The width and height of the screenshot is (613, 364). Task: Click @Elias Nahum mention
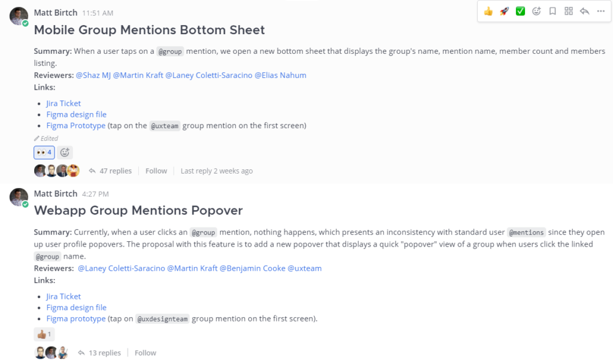[280, 75]
